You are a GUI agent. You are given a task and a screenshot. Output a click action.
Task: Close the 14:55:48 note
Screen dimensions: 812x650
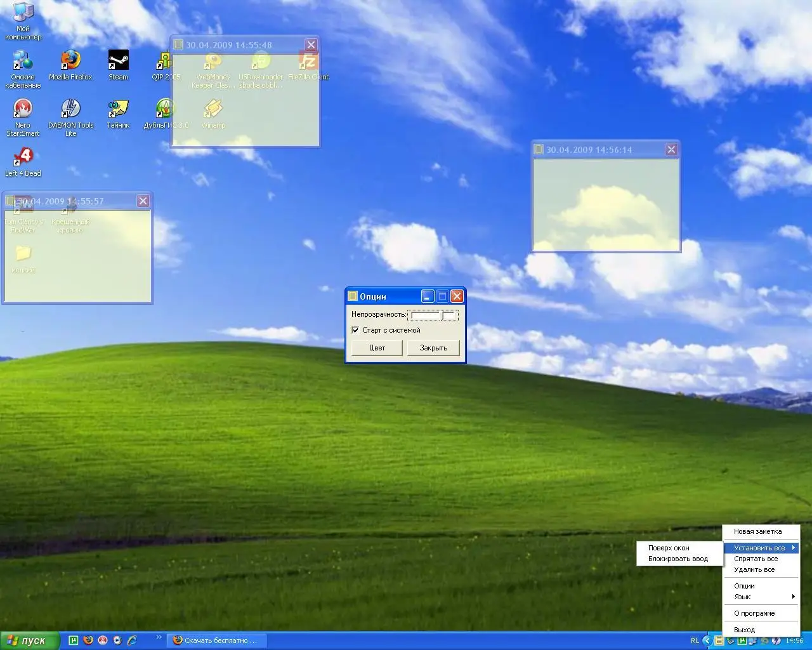coord(311,45)
